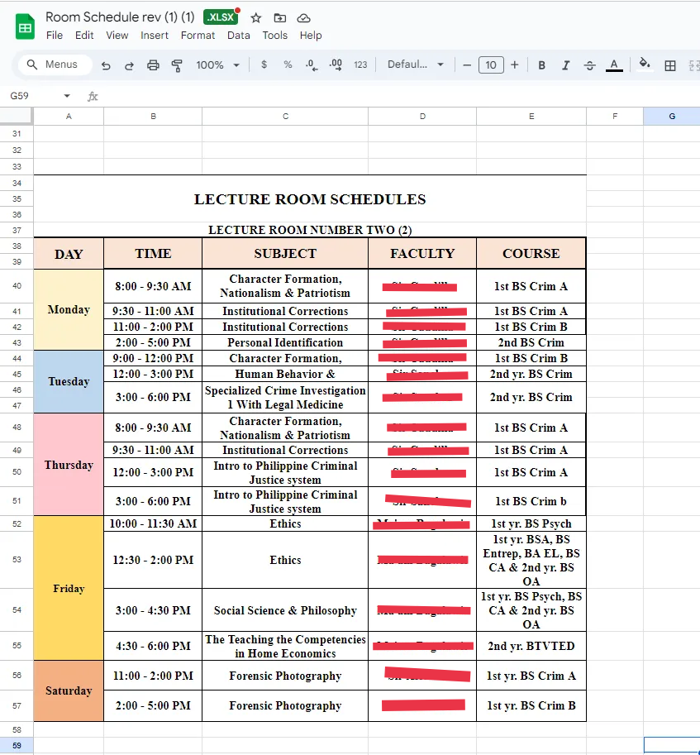700x755 pixels.
Task: Select the Saturday day cell
Action: coord(69,690)
